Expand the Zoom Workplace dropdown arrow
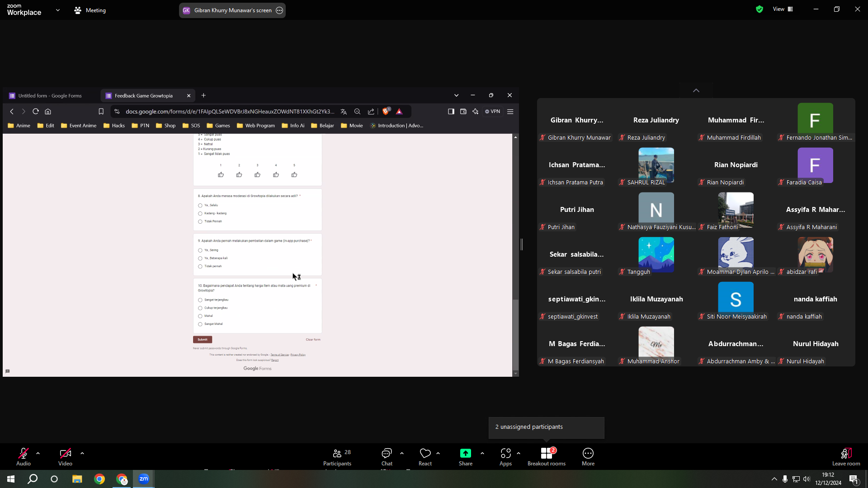The height and width of the screenshot is (488, 868). [58, 10]
